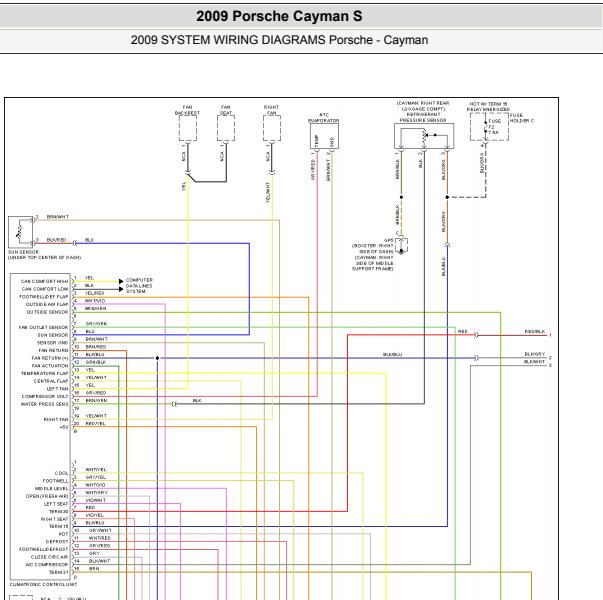This screenshot has width=603, height=600.
Task: Click the GRY/YEL wire color label
Action: pos(95,477)
